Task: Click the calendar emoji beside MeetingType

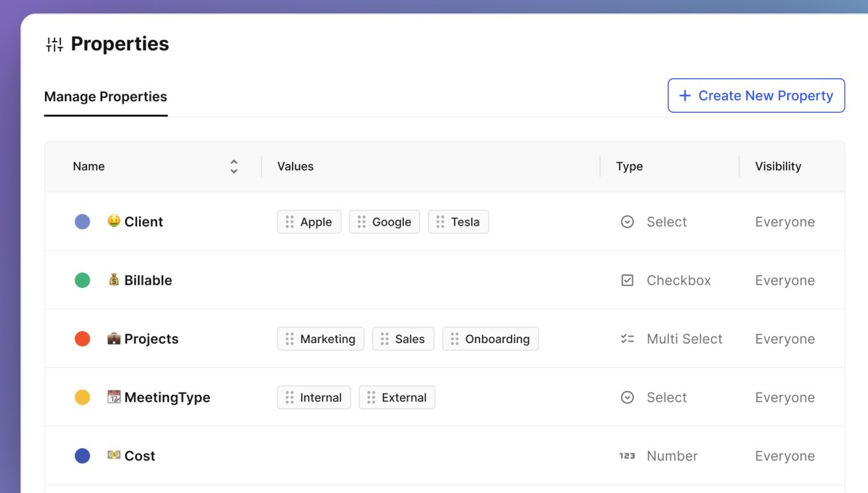Action: point(115,397)
